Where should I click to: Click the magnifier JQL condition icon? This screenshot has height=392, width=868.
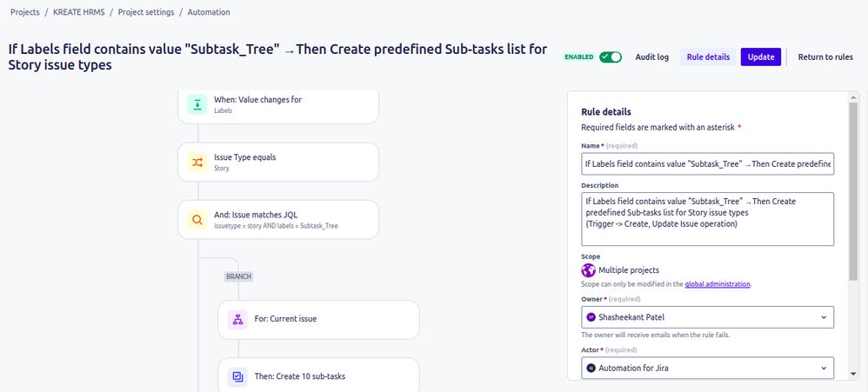coord(197,220)
